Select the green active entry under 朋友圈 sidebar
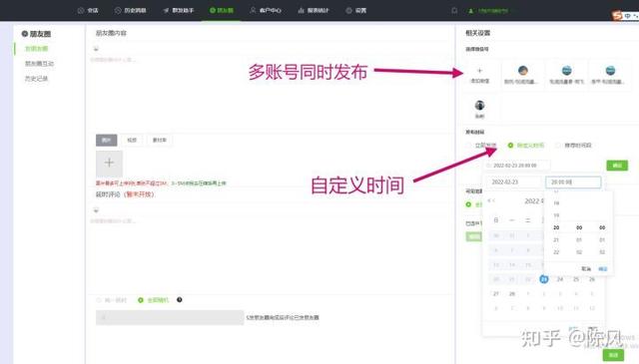This screenshot has width=639, height=364. (x=36, y=49)
